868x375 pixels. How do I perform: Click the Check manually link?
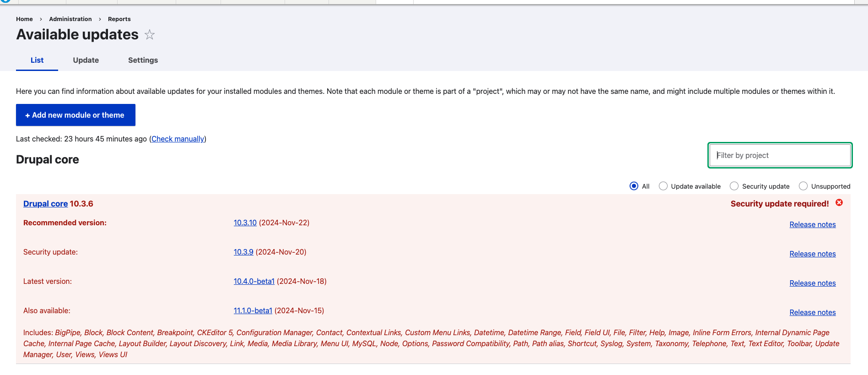[178, 139]
